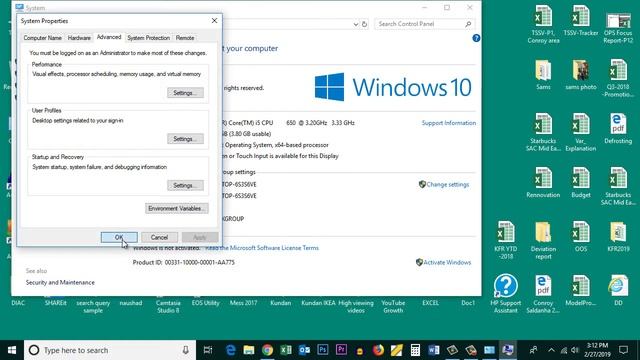
Task: Open Environment Variables dialog
Action: point(177,208)
